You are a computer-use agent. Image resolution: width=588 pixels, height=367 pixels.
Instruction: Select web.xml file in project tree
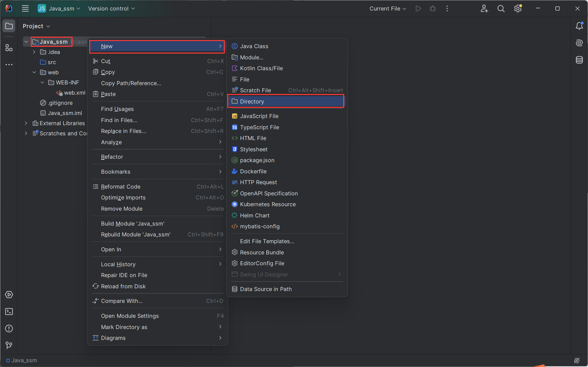(74, 93)
